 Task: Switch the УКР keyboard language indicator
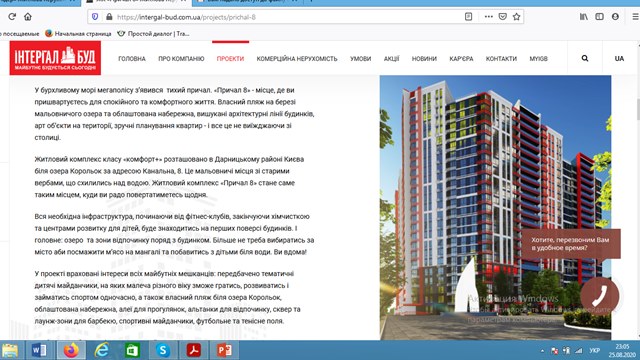(595, 351)
